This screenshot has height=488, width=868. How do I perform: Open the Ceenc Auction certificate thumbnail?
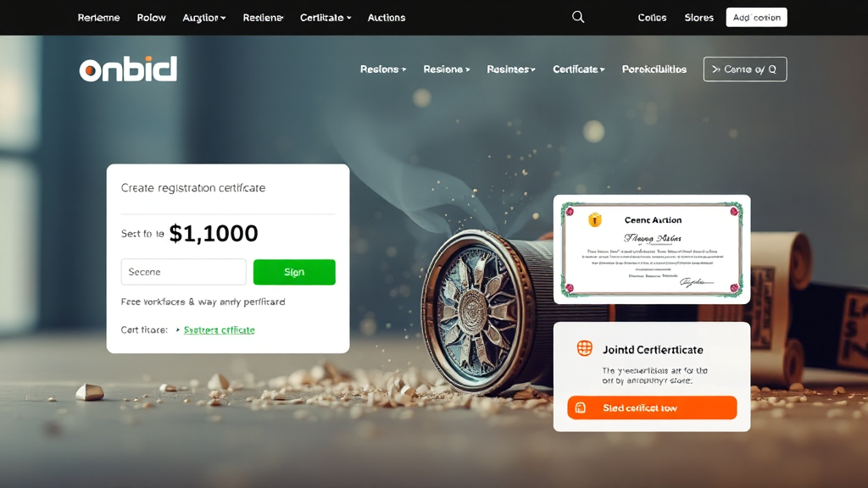point(652,249)
